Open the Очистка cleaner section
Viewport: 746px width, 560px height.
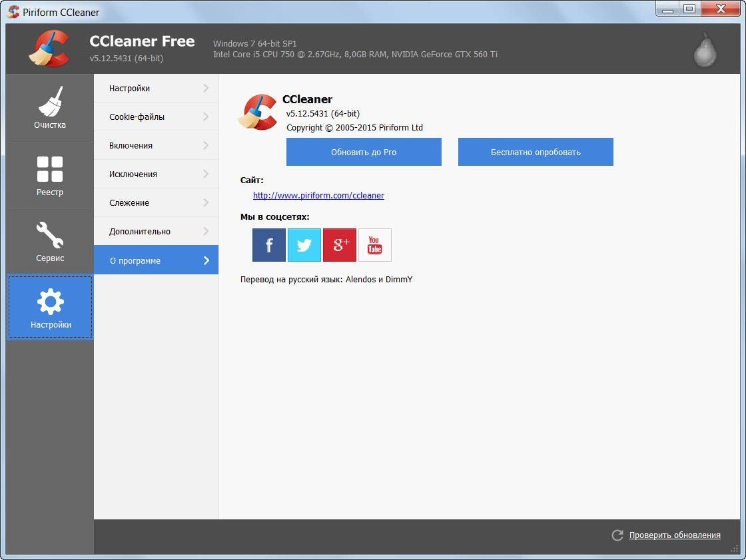(x=50, y=107)
